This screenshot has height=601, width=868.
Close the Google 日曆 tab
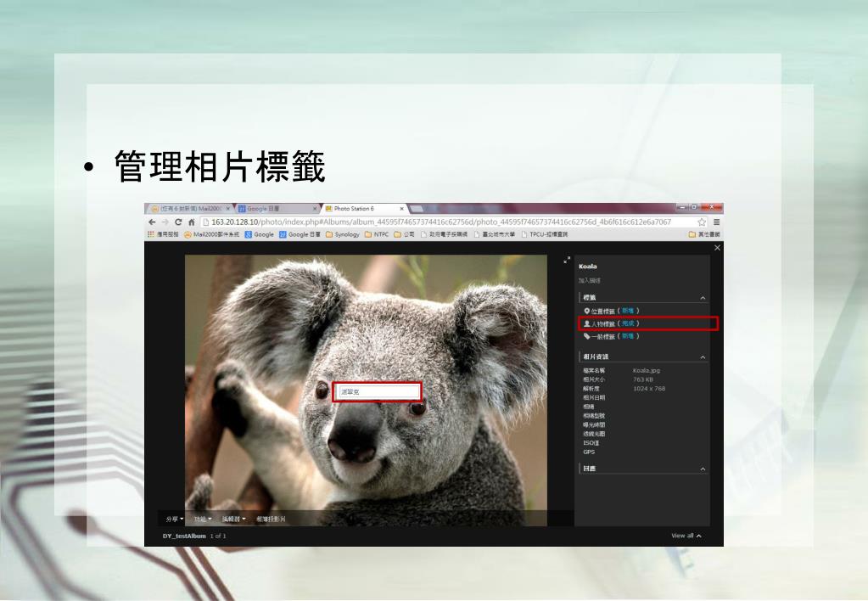coord(315,209)
